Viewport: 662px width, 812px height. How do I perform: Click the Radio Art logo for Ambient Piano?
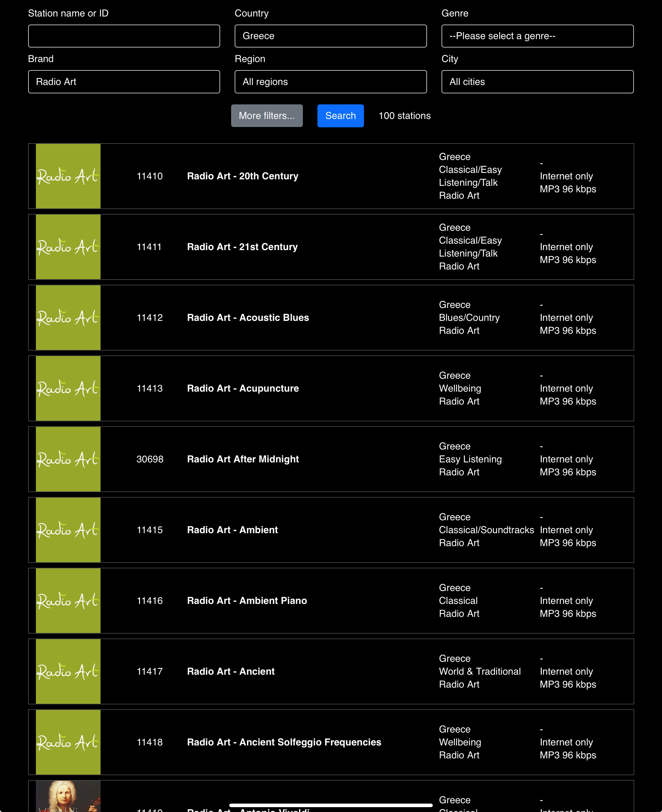(x=68, y=600)
